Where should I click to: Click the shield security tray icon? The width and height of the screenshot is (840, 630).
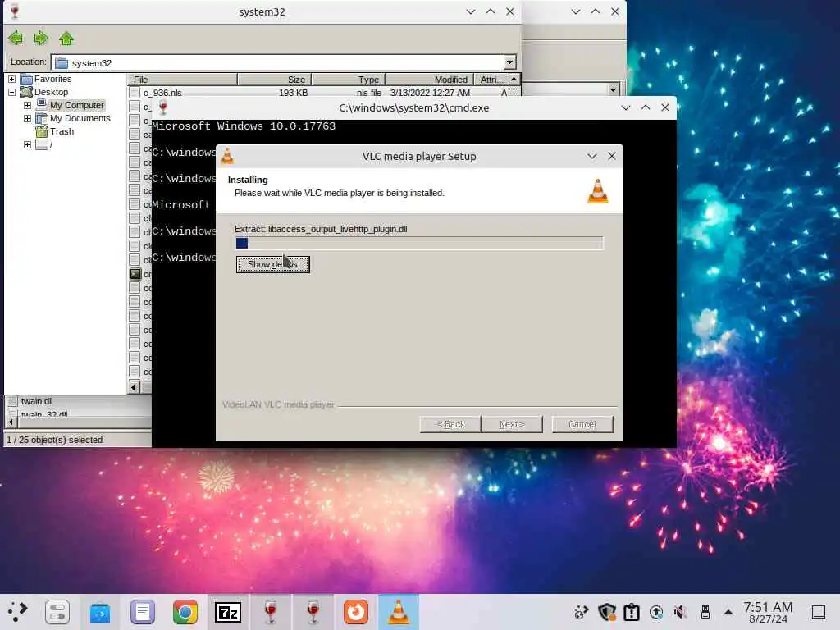click(606, 612)
